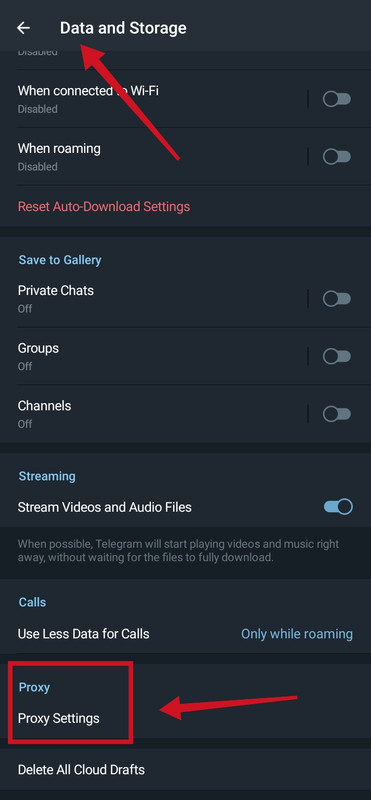
Task: Toggle the Wi-Fi auto-download switch
Action: (x=337, y=99)
